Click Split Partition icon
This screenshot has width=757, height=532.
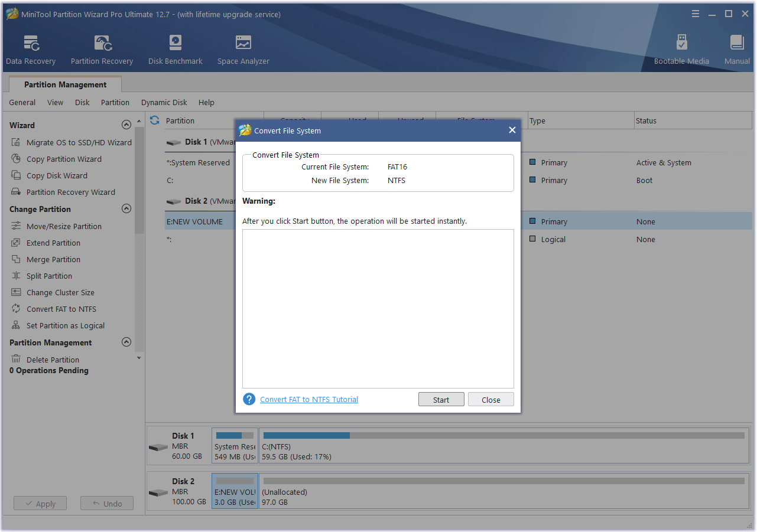tap(16, 276)
